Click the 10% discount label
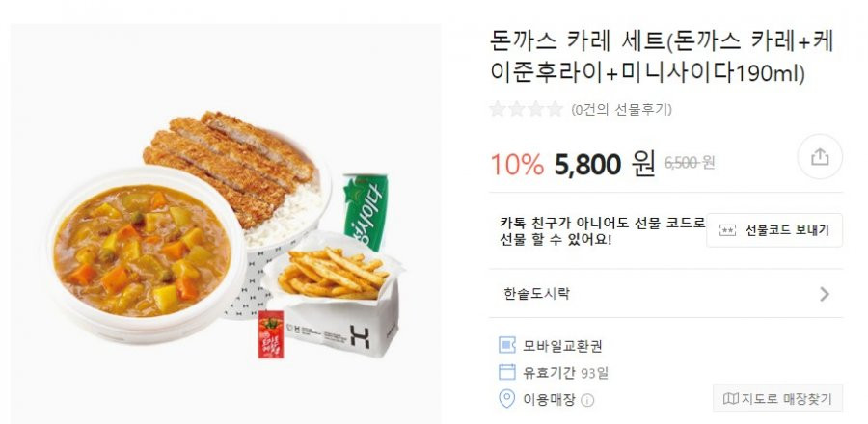Viewport: 868px width, 424px height. 517,164
